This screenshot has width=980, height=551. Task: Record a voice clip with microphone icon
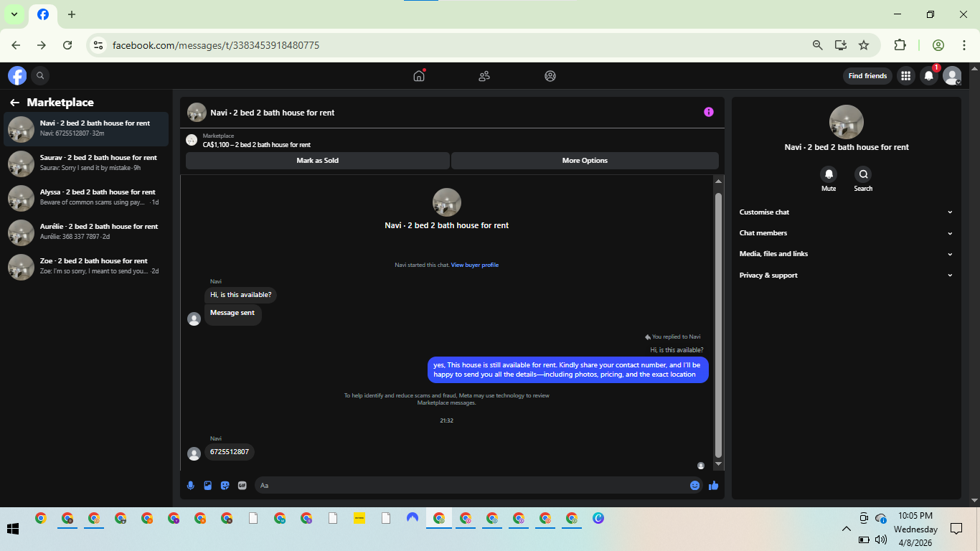[191, 485]
